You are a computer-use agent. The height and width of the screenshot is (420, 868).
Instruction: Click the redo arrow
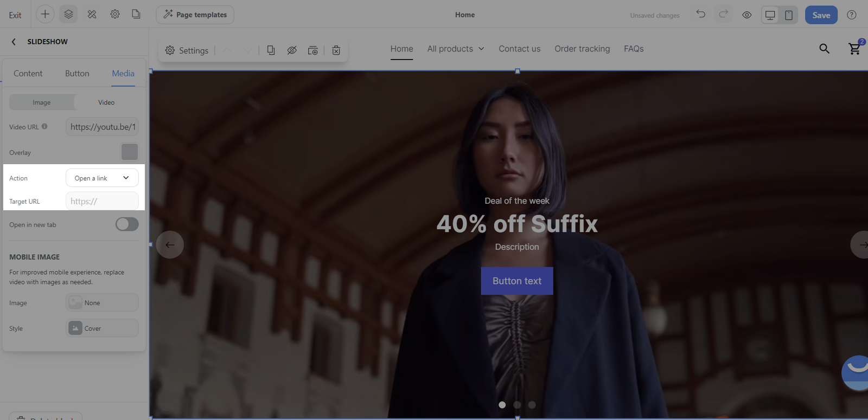tap(723, 14)
